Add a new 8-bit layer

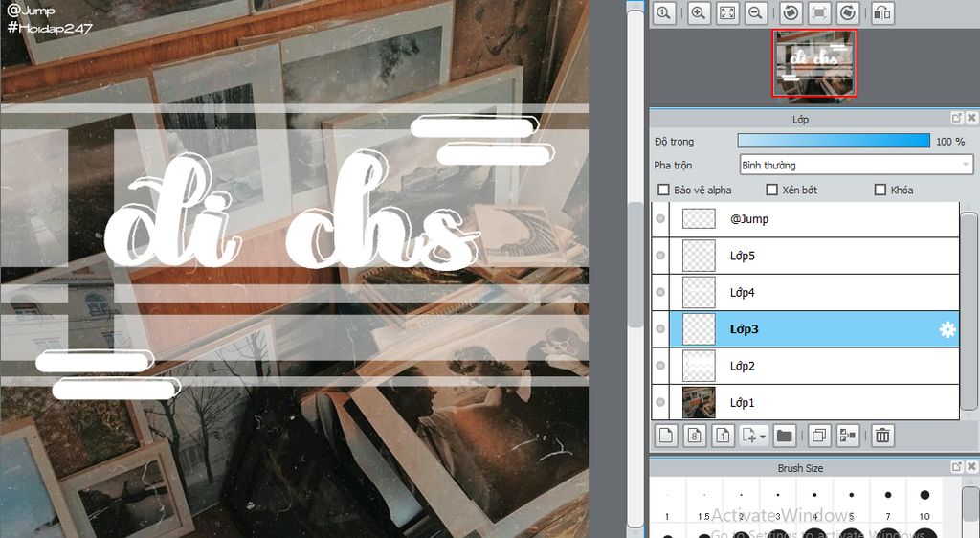(x=695, y=435)
